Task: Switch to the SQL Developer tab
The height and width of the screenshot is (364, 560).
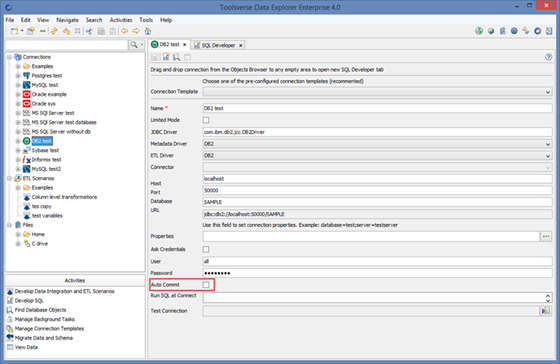Action: [x=219, y=45]
